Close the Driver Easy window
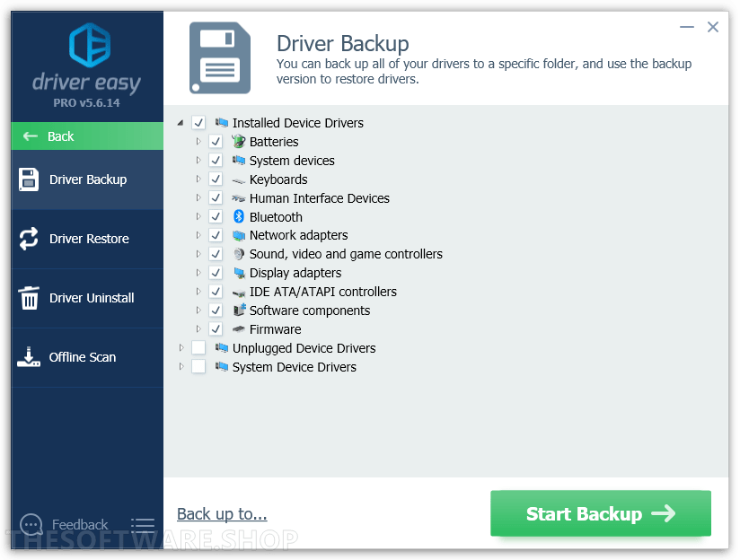Viewport: 740px width, 560px height. 713,27
